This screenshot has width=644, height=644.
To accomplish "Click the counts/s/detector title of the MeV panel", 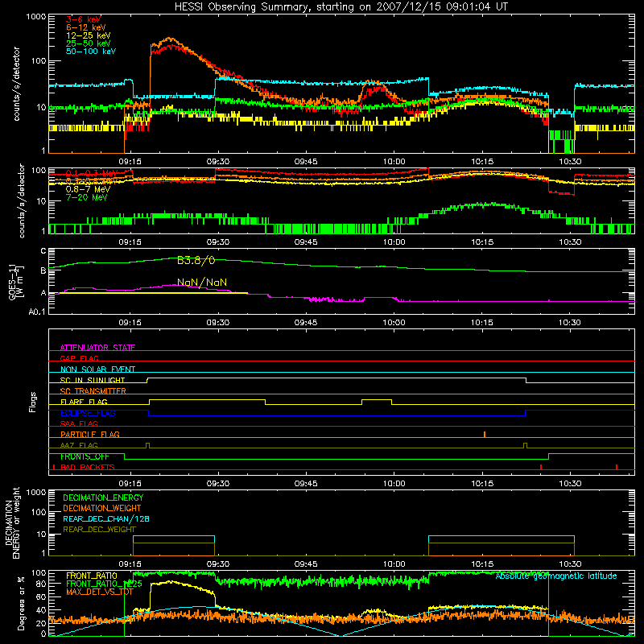I will coord(22,201).
